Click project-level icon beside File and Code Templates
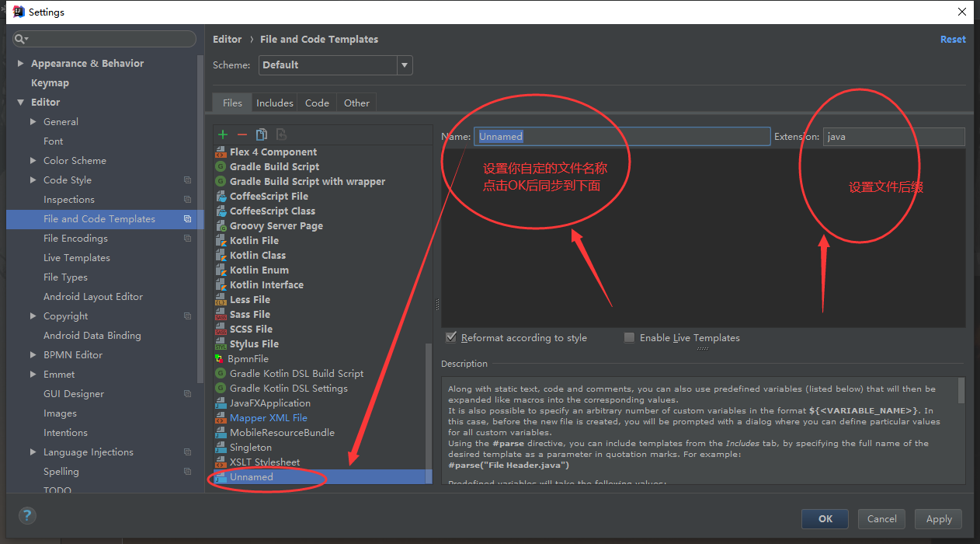The image size is (980, 544). pos(187,219)
